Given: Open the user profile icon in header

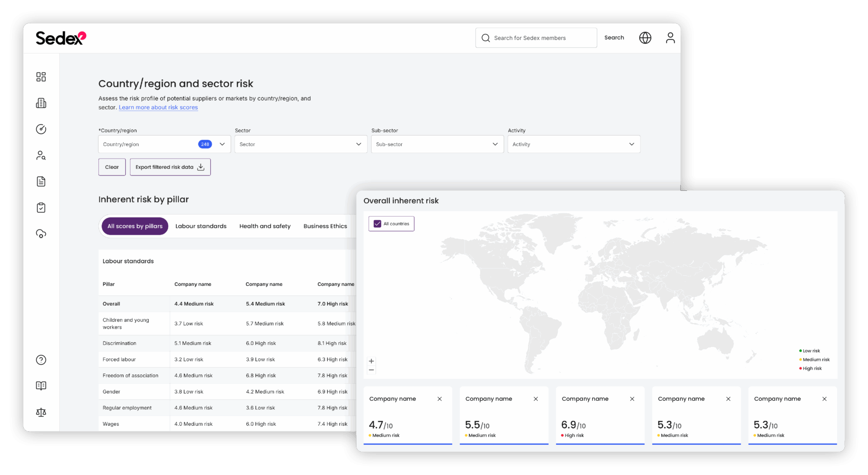Looking at the screenshot, I should coord(670,38).
